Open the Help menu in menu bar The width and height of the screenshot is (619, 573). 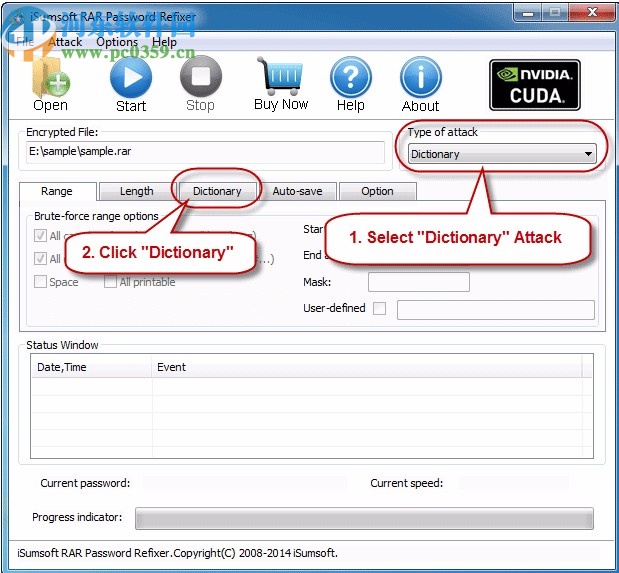tap(164, 42)
